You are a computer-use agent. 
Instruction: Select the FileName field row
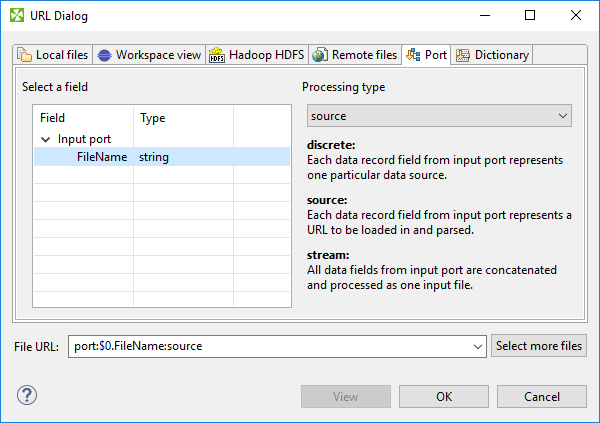[x=102, y=157]
